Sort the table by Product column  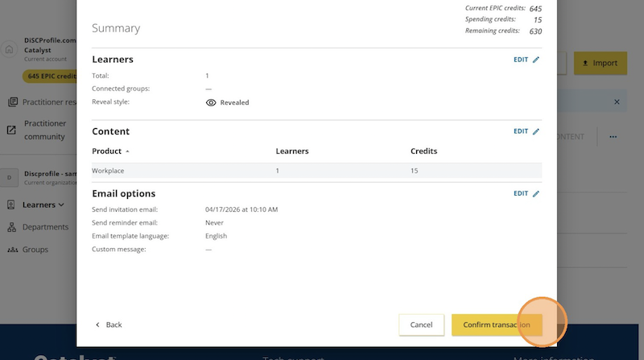110,151
